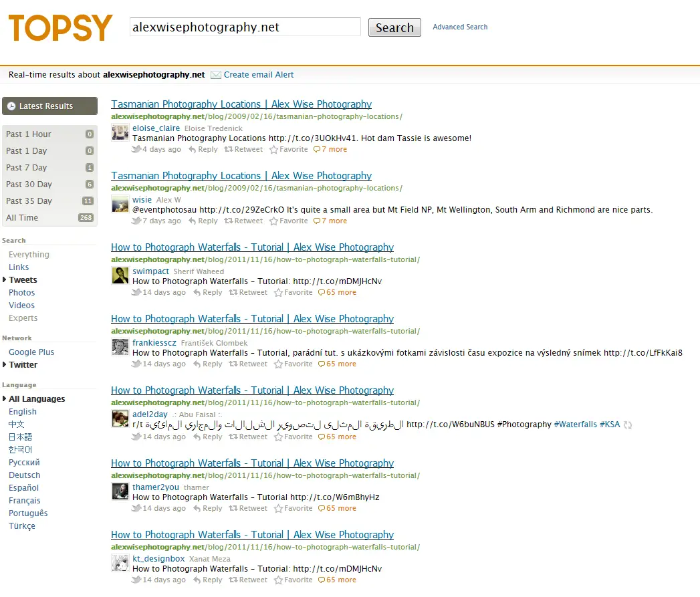Filter results to Français

pos(24,501)
